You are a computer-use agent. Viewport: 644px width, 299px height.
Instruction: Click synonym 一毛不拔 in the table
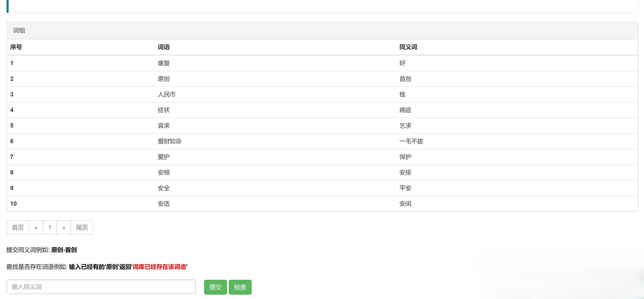click(x=411, y=141)
